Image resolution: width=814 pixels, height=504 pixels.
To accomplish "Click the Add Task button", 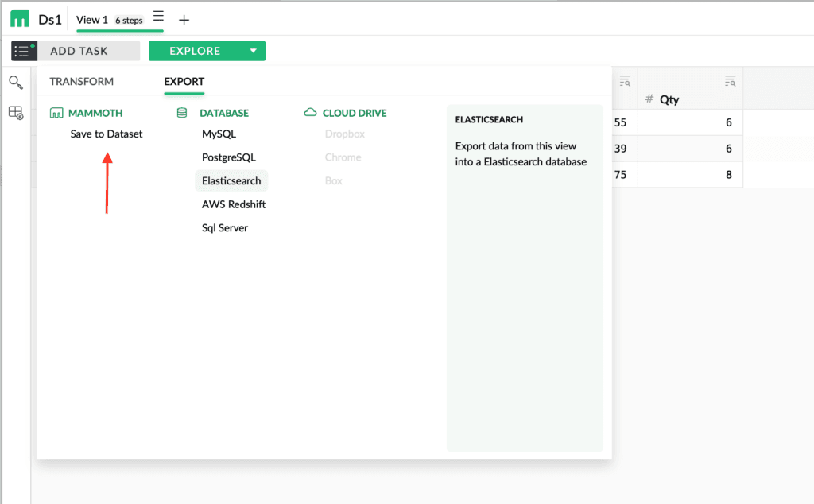I will click(x=89, y=51).
